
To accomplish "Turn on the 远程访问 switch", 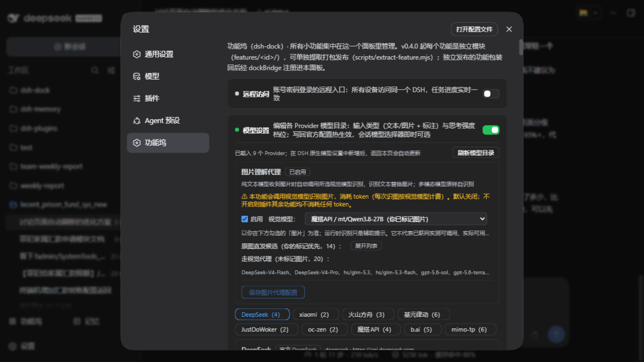I will pos(491,94).
